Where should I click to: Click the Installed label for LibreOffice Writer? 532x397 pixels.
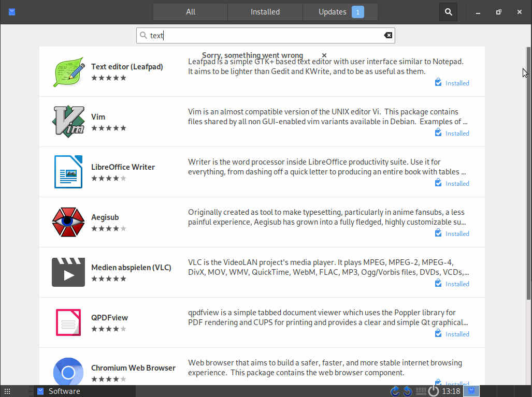(x=457, y=183)
